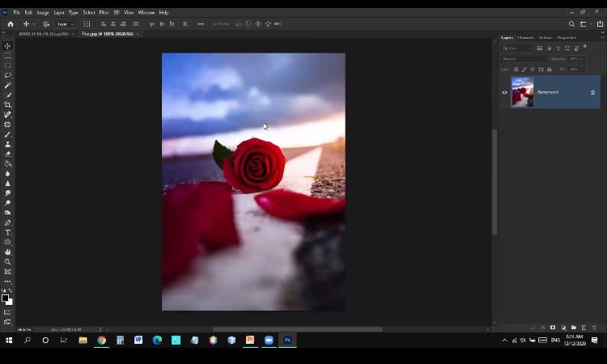Toggle the pixel layer filter button
This screenshot has width=607, height=364.
540,48
